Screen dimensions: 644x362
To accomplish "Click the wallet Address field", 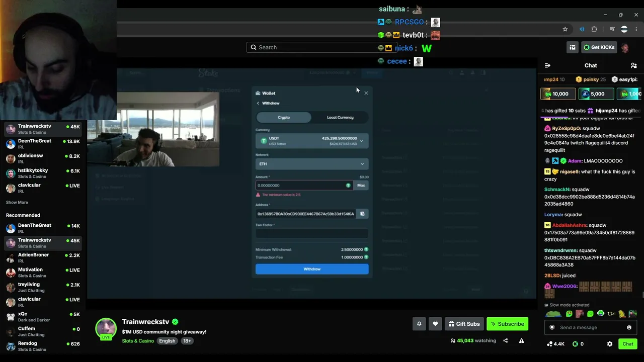I will pos(305,214).
